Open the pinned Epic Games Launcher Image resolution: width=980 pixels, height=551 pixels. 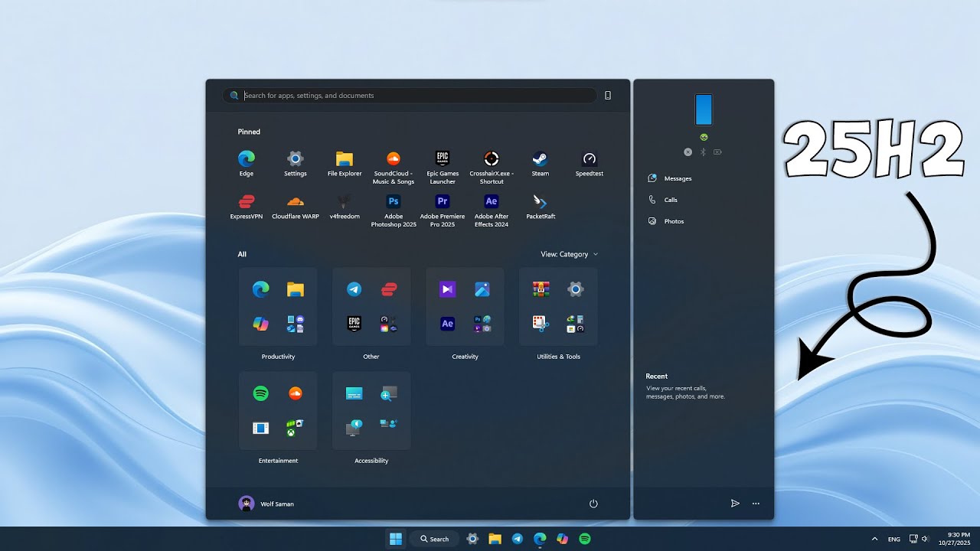(443, 167)
